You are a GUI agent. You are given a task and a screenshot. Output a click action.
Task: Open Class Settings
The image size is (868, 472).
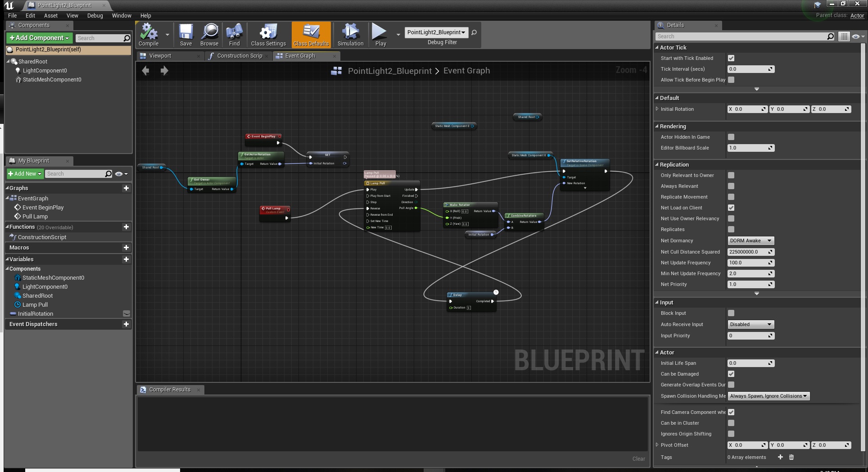[x=268, y=35]
